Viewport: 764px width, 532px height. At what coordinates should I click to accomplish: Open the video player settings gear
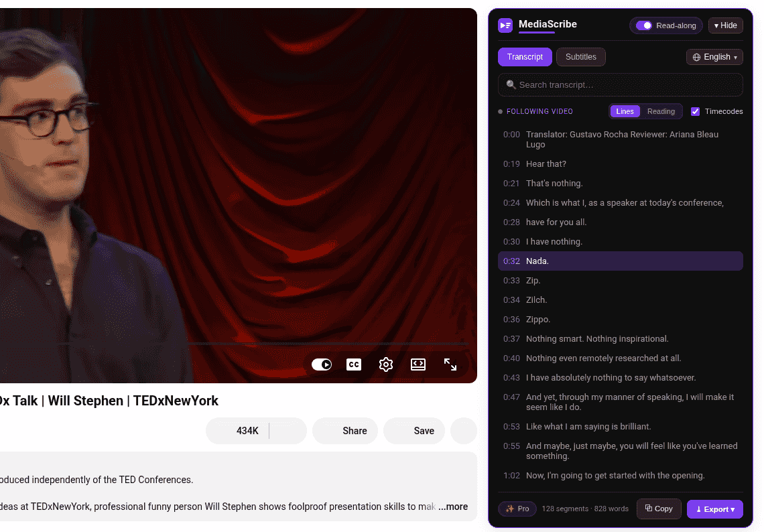tap(386, 364)
